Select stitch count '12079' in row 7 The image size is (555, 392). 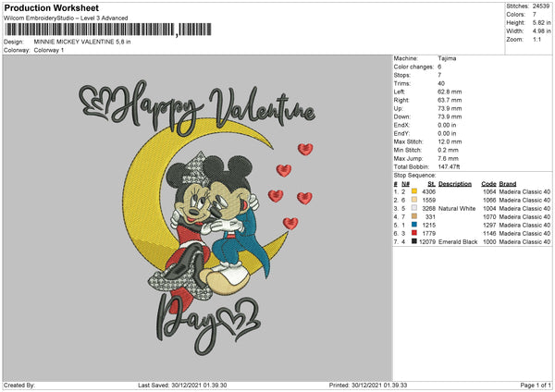coord(427,241)
